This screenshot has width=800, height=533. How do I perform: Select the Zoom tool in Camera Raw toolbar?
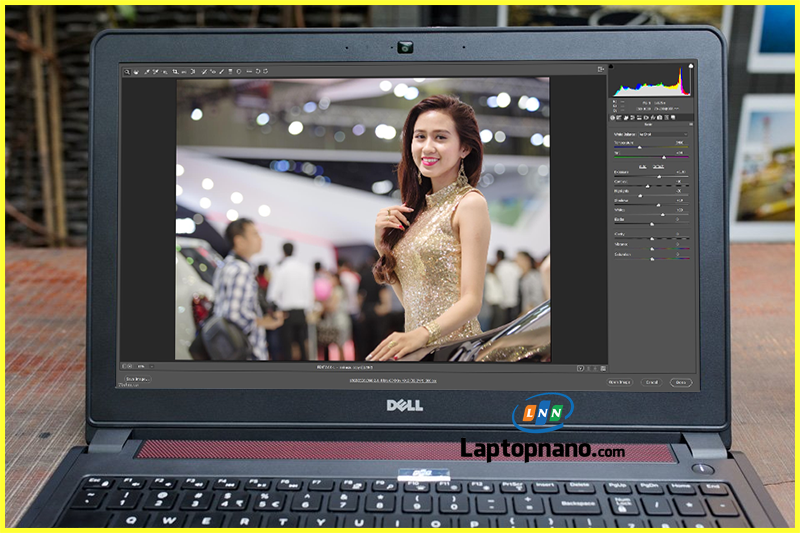pyautogui.click(x=127, y=72)
